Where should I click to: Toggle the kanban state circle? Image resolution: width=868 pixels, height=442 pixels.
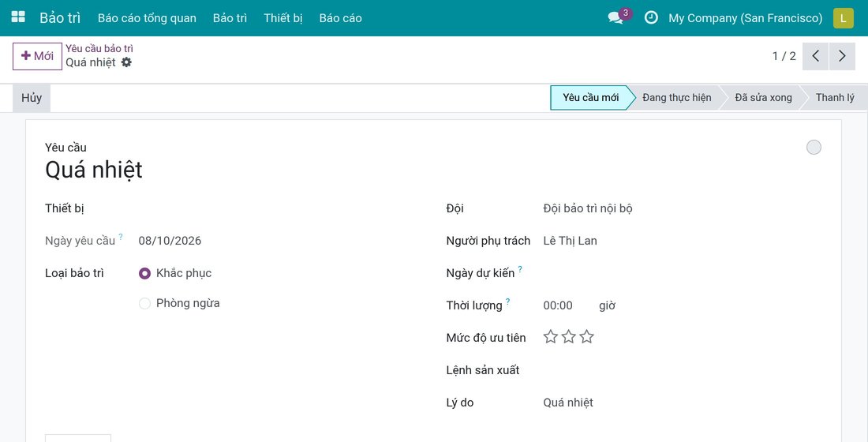coord(814,148)
